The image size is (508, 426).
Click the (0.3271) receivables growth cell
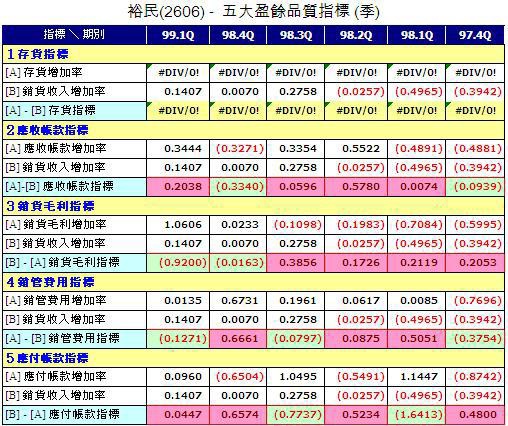238,149
